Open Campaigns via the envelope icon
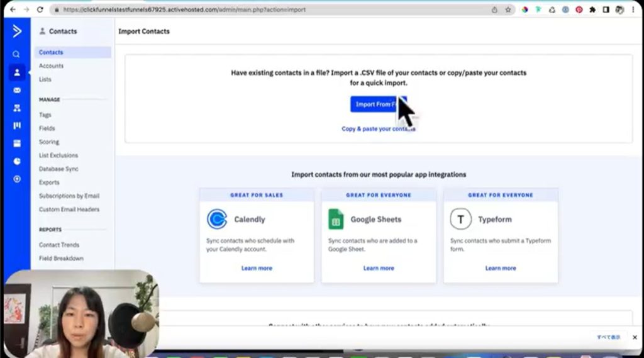Viewport: 644px width, 358px height. point(17,90)
